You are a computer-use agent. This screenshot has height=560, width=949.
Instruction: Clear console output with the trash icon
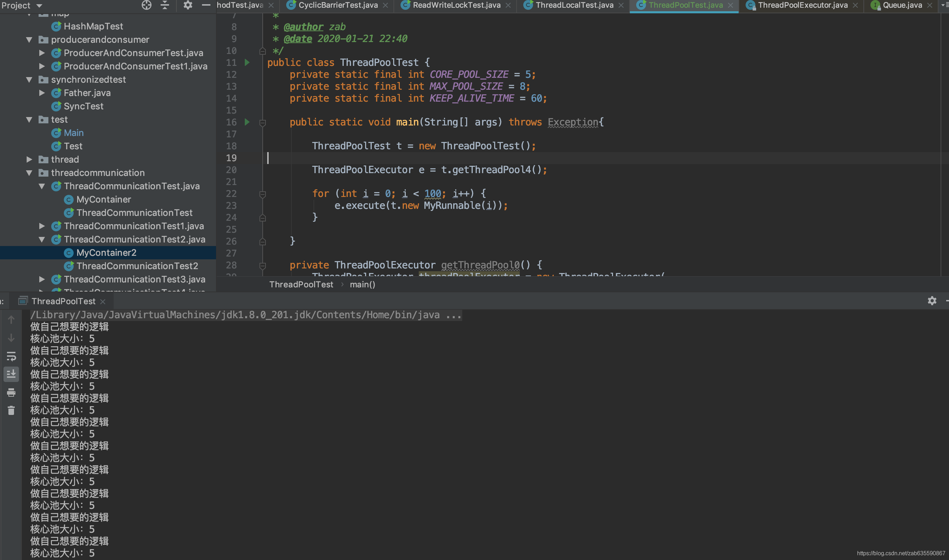[11, 410]
